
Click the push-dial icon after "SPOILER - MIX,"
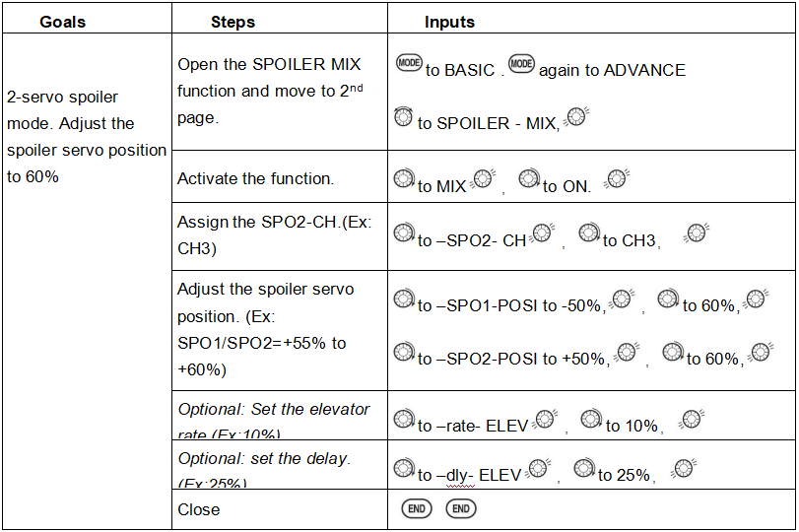click(x=577, y=118)
